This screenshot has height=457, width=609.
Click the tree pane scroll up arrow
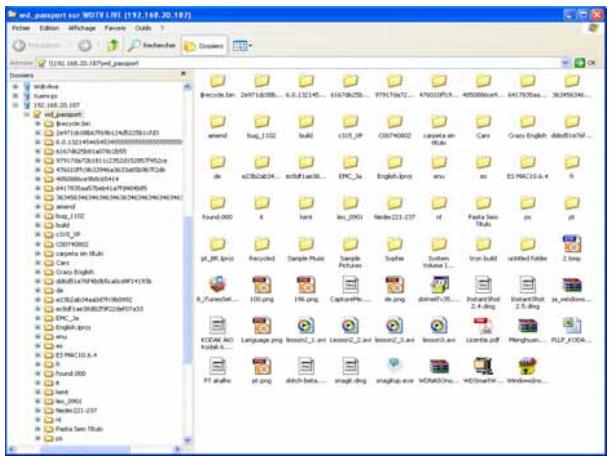pyautogui.click(x=187, y=86)
